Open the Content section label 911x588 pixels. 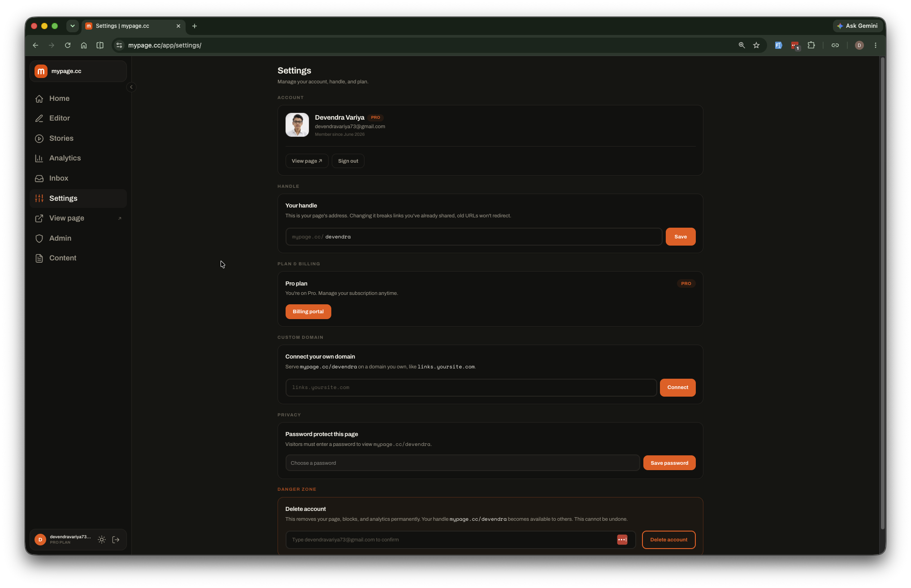(x=63, y=258)
